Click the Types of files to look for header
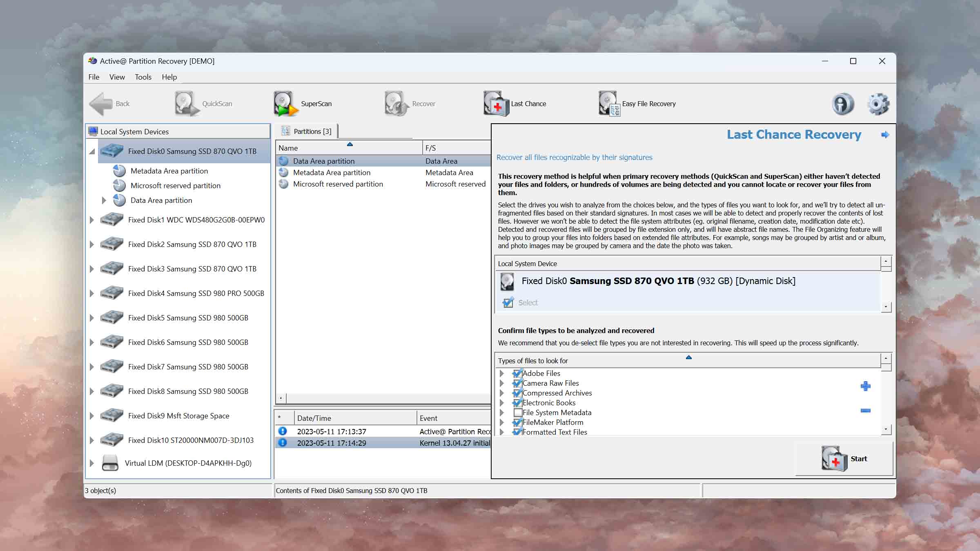Viewport: 980px width, 551px height. (688, 360)
